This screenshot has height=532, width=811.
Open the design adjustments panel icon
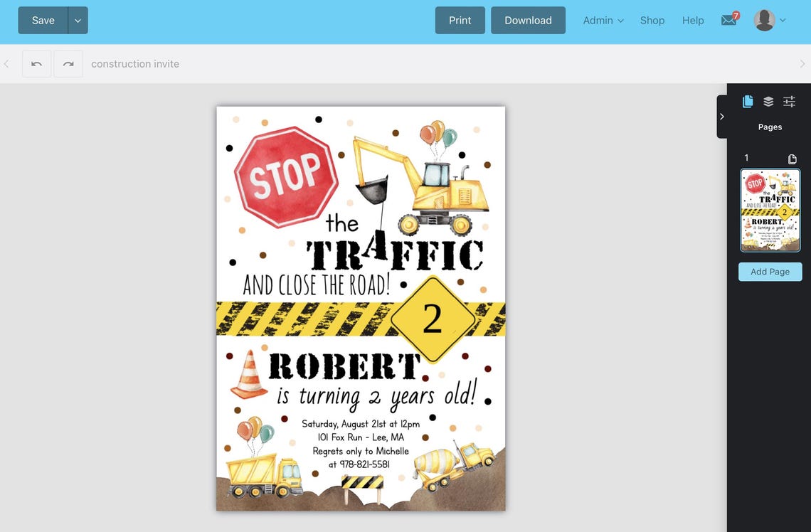[x=788, y=101]
